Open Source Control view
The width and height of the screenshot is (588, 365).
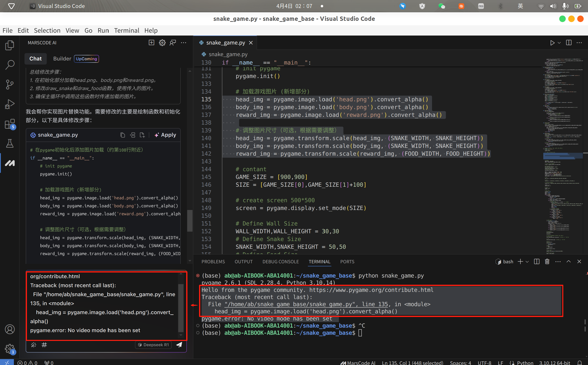[10, 85]
